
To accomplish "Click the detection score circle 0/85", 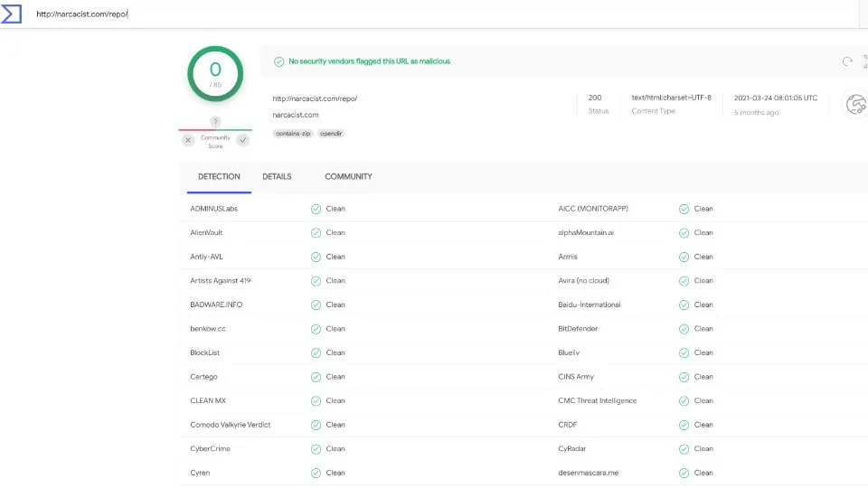I will pos(215,73).
